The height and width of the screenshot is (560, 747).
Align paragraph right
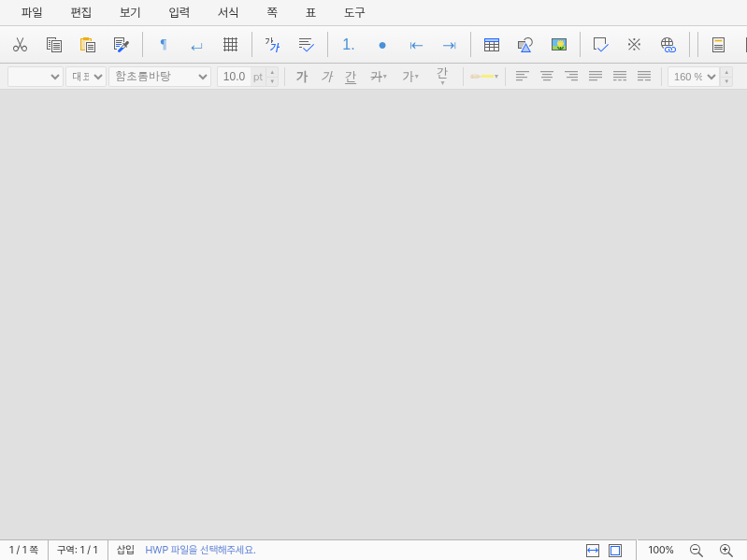click(x=570, y=76)
